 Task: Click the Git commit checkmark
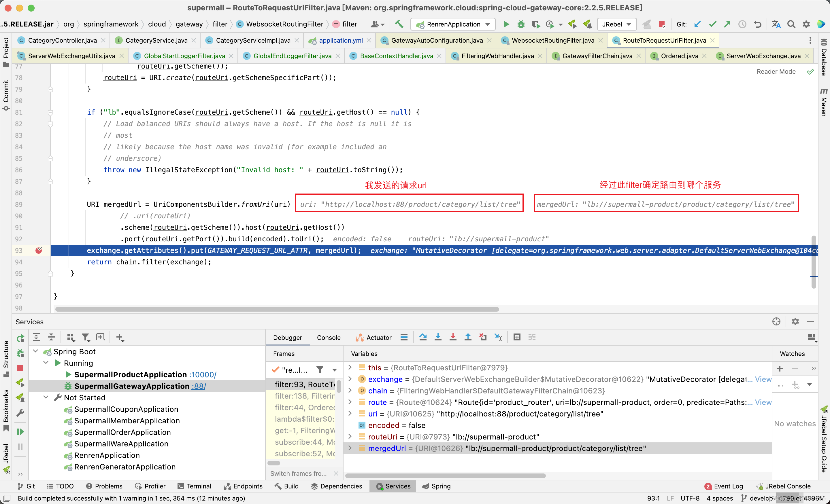click(712, 24)
